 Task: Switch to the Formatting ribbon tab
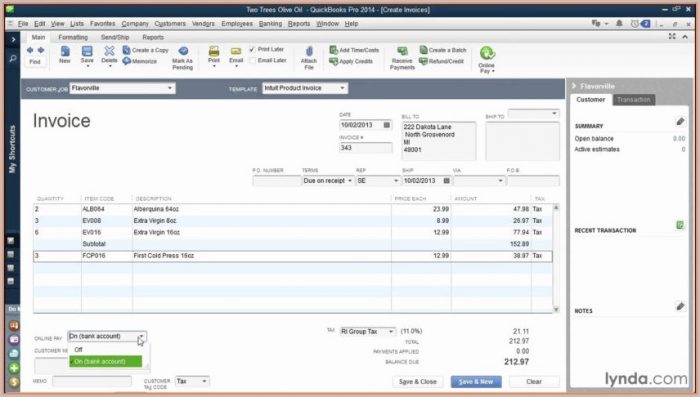point(73,38)
